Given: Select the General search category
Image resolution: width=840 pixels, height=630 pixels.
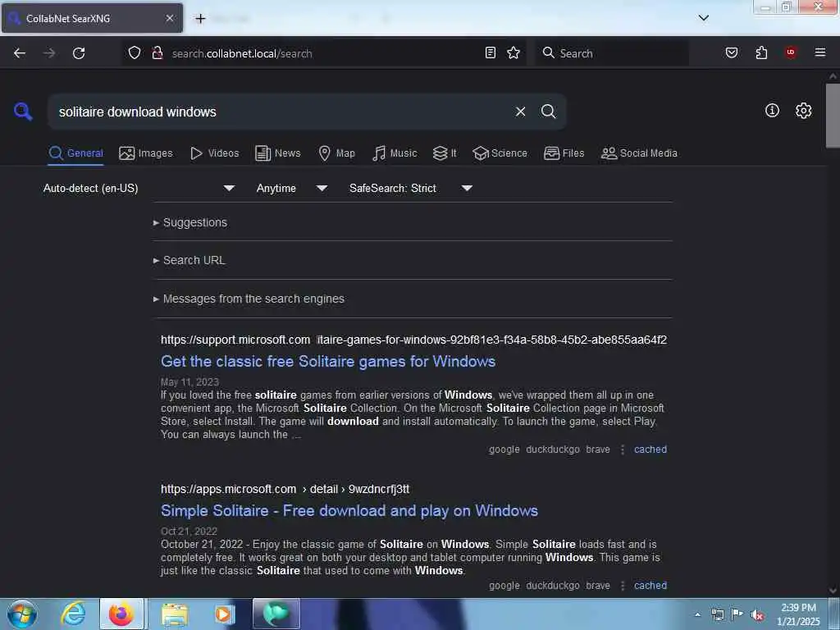Looking at the screenshot, I should pos(75,153).
